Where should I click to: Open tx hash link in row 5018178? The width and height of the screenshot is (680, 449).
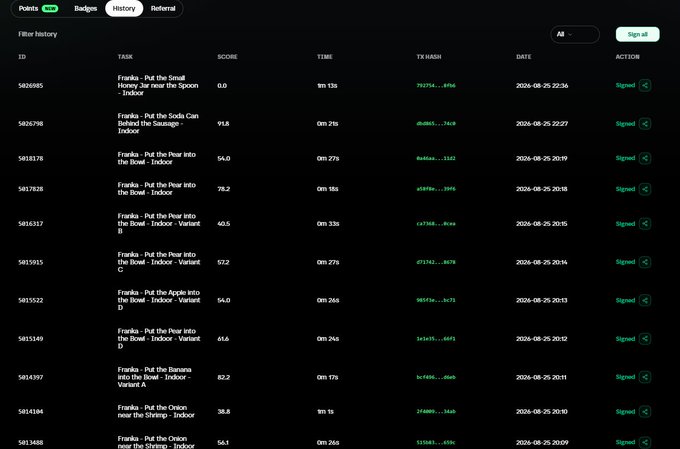436,158
